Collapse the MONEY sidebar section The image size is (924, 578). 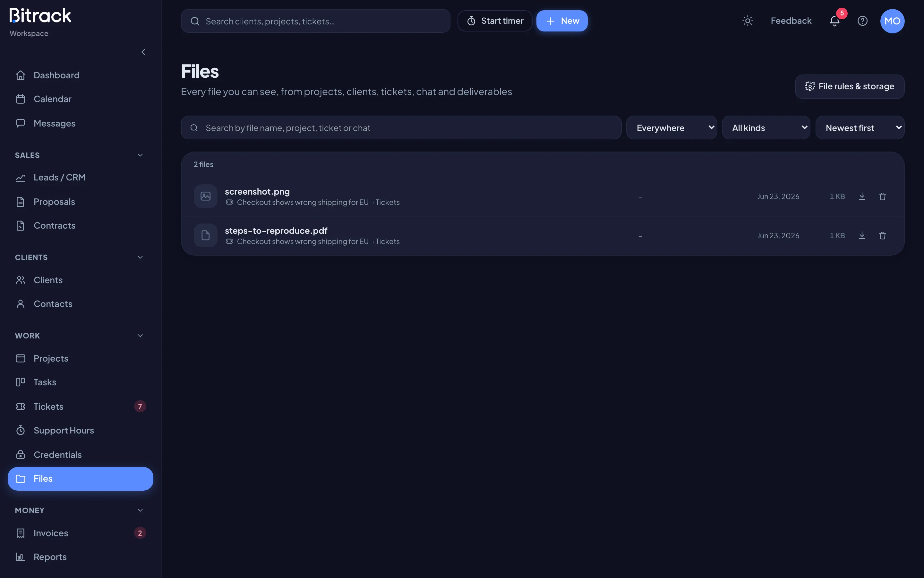[80, 510]
